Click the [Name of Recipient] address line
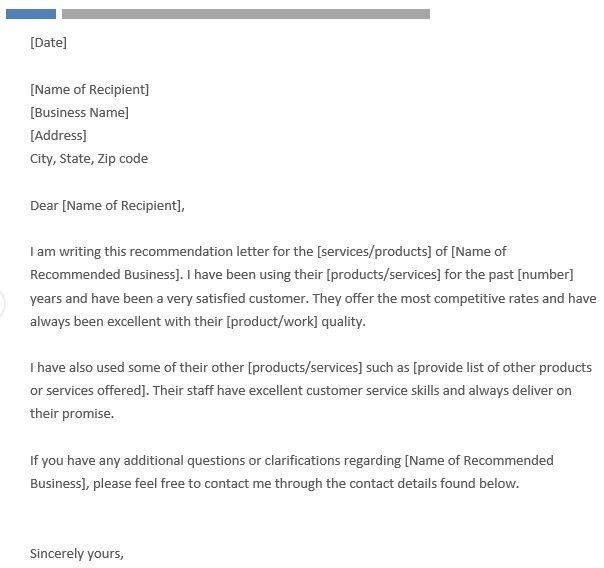 (89, 90)
